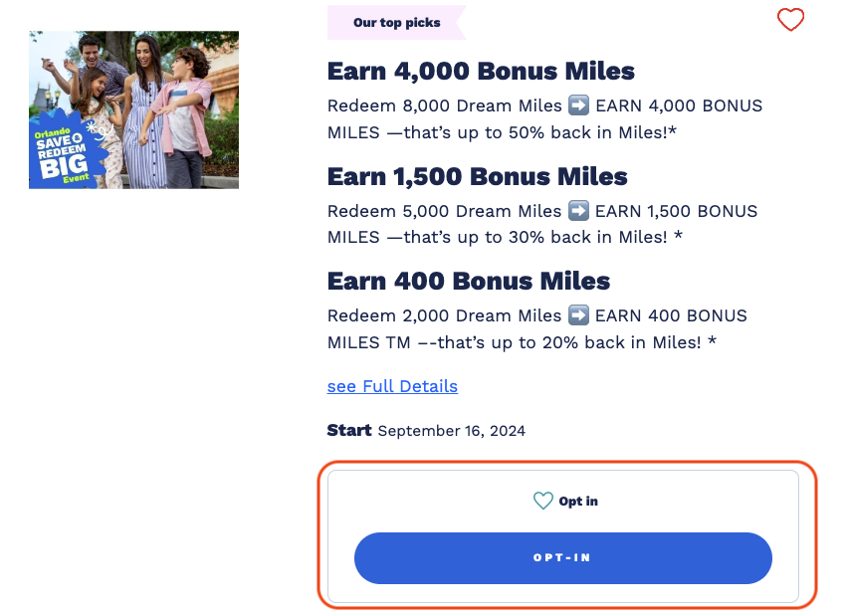Open the see Full Details link
This screenshot has height=616, width=848.
(x=392, y=386)
